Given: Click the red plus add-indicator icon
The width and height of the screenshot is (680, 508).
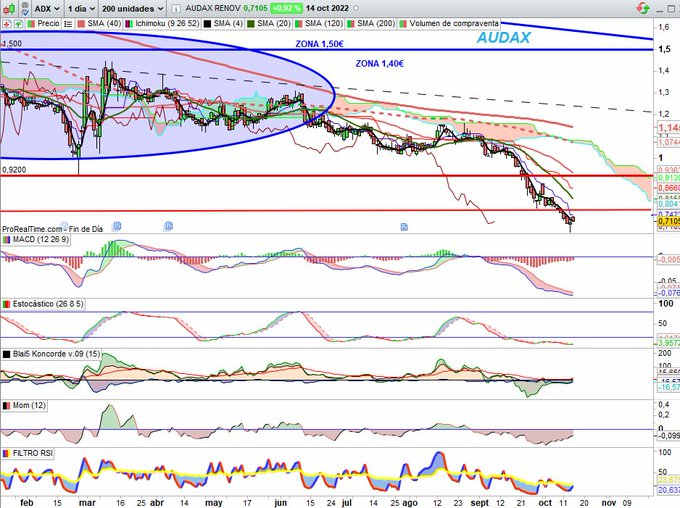Looking at the screenshot, I should coord(7,24).
